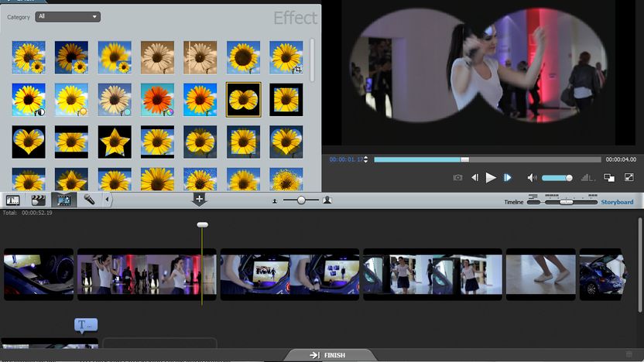This screenshot has width=644, height=362.
Task: Adjust the timecode stepper arrows
Action: point(365,159)
